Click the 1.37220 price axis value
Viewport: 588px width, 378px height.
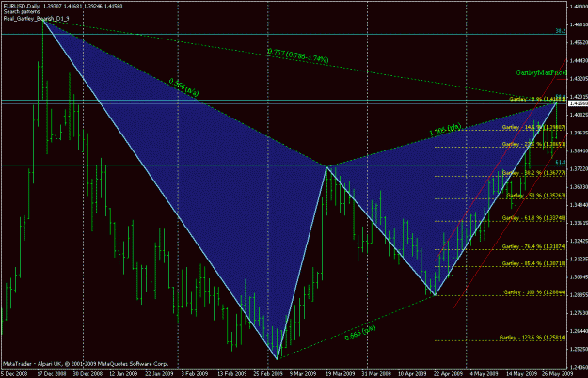[579, 169]
